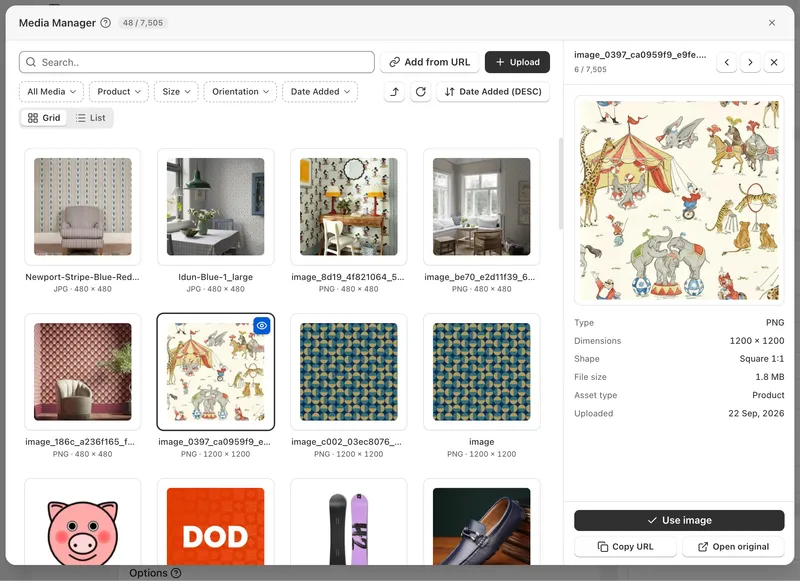Select the Newport-Stripe-Blue-Red thumbnail
Image resolution: width=800 pixels, height=581 pixels.
tap(83, 207)
